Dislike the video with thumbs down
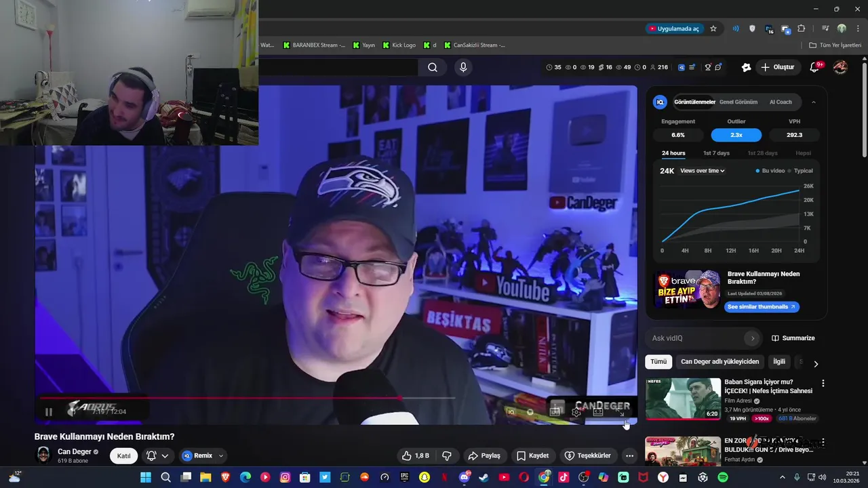Screen dimensions: 868x488 (x=447, y=455)
